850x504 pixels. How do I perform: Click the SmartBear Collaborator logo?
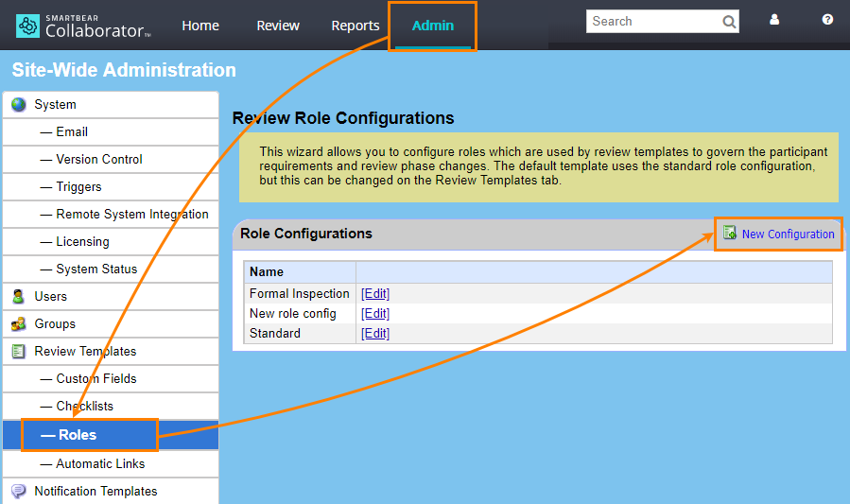pos(83,26)
